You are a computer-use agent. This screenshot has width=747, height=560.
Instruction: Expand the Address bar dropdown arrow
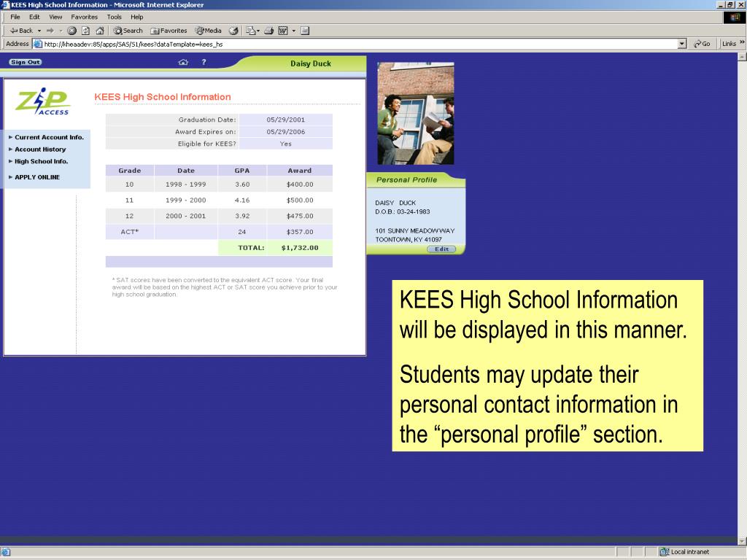(682, 44)
